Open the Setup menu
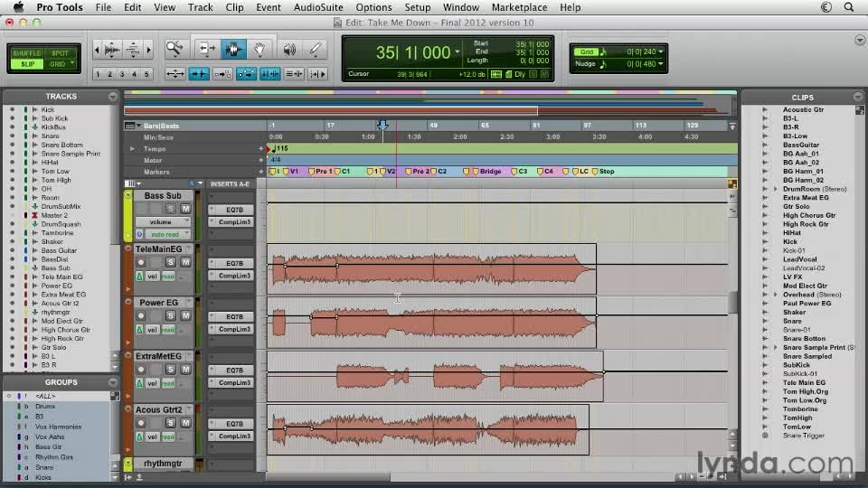This screenshot has width=868, height=488. [418, 7]
